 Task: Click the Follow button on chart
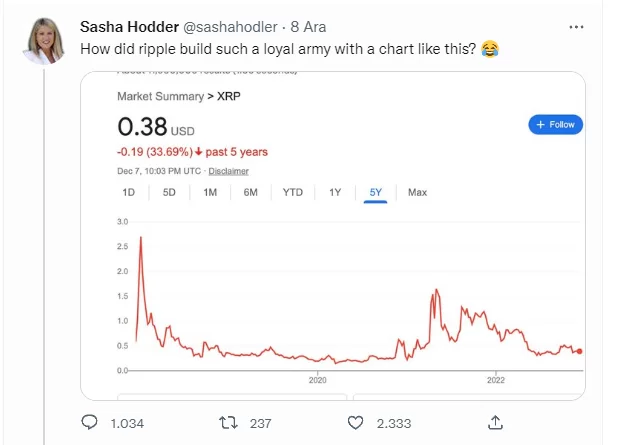pyautogui.click(x=555, y=125)
